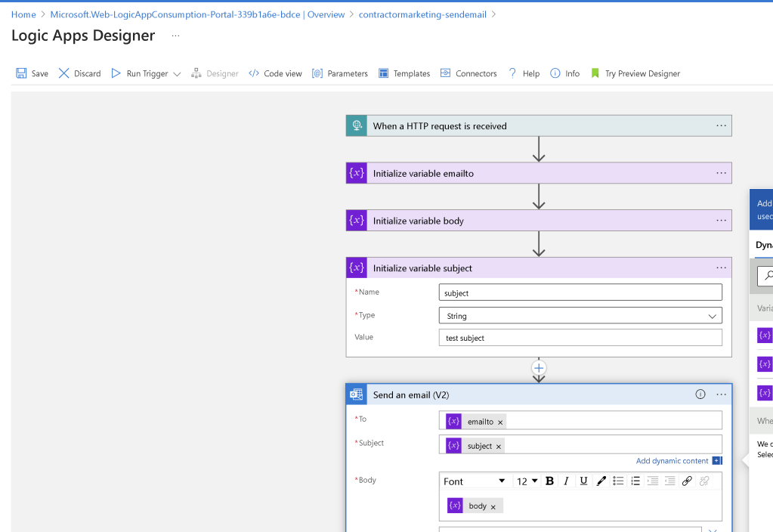
Task: Toggle bold formatting in Body editor
Action: point(549,481)
